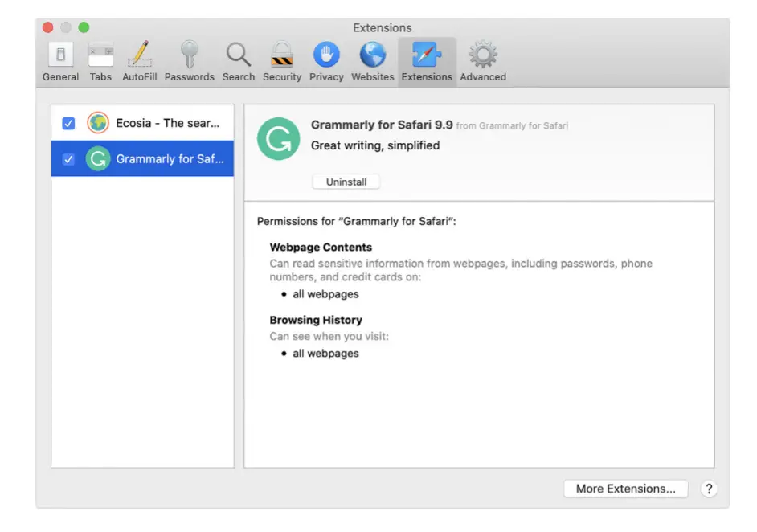Click the Permissions for "Grammarly for Safari" label

(356, 221)
